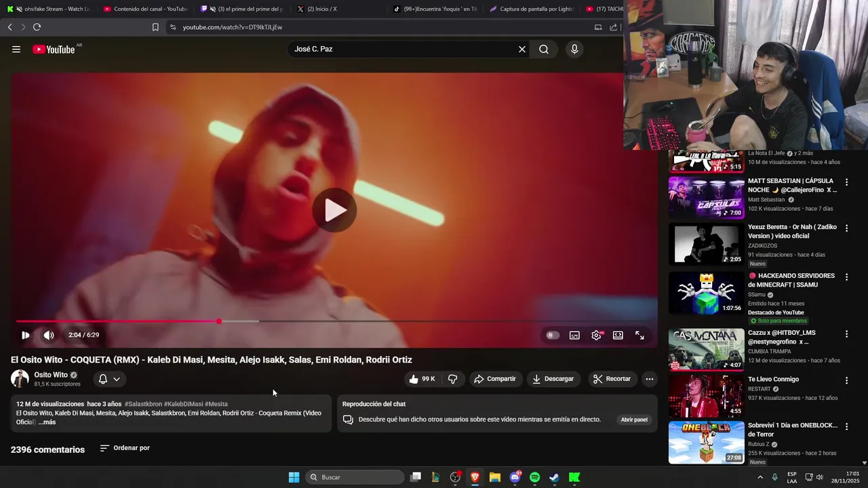868x488 pixels.
Task: Open the three-dot more actions menu
Action: click(x=649, y=379)
